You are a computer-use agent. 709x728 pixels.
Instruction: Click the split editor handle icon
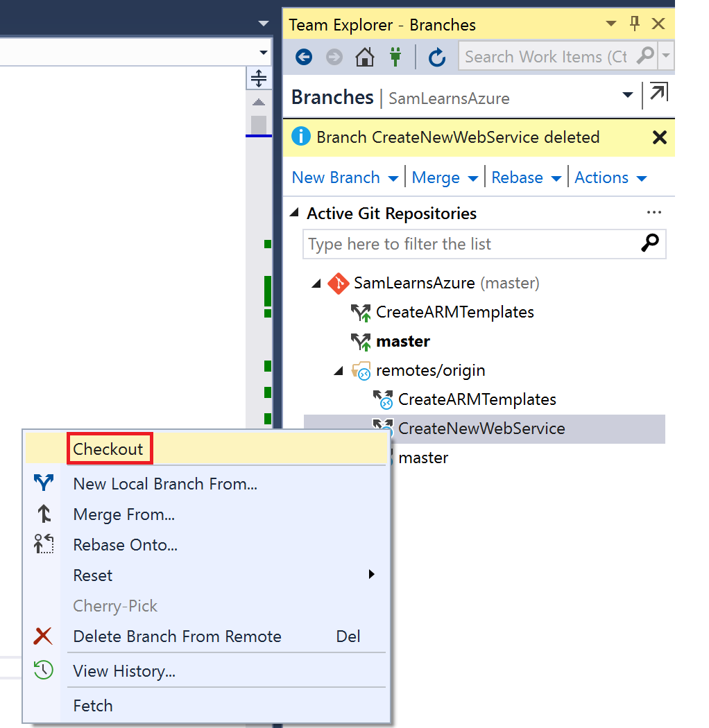(x=258, y=78)
